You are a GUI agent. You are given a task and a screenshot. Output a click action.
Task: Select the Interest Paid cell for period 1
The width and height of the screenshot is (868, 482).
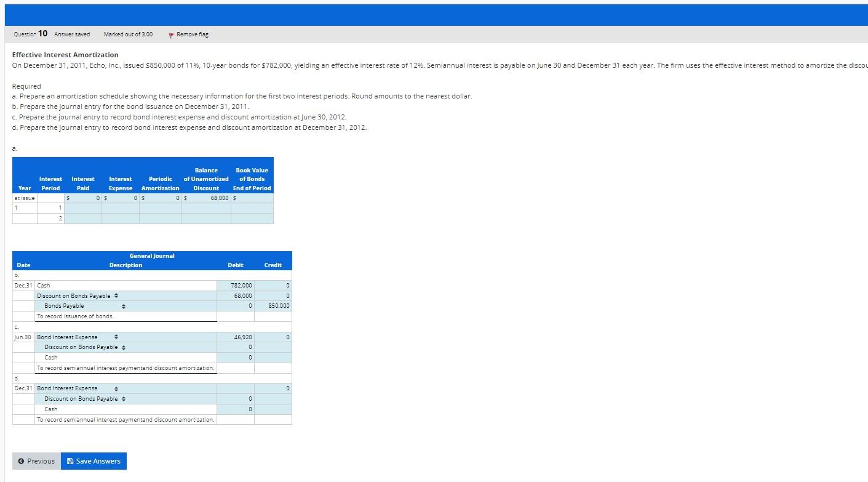coord(83,208)
